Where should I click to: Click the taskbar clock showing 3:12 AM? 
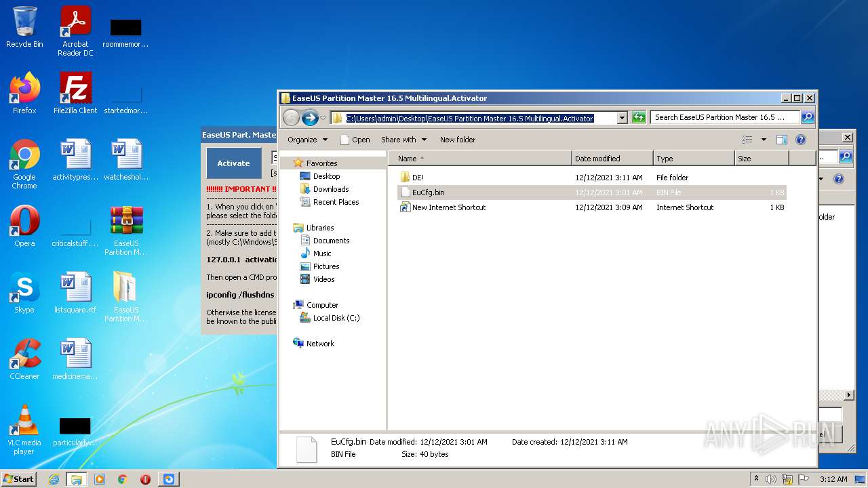pos(833,479)
